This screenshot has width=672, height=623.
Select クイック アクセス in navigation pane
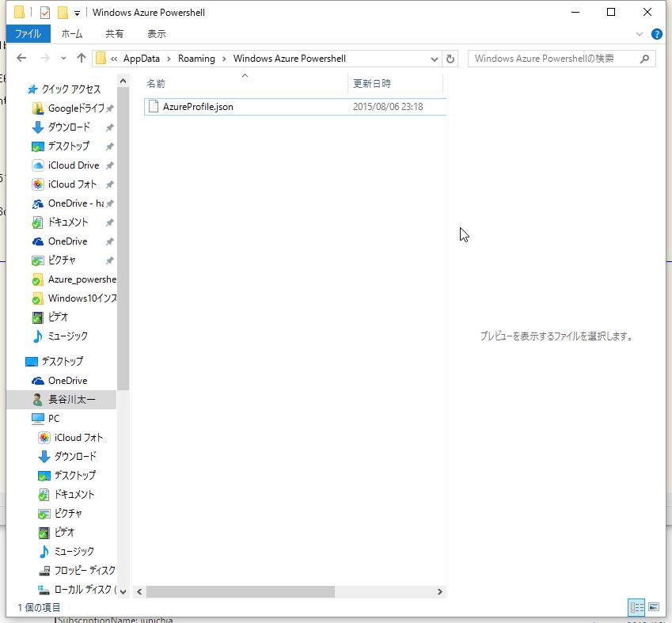click(x=71, y=89)
